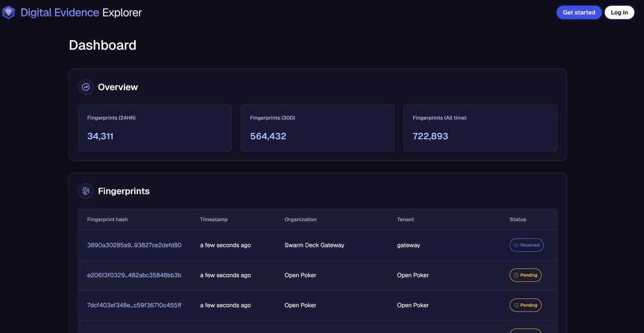
Task: Select the Fingerprints (30D) card
Action: [x=318, y=128]
